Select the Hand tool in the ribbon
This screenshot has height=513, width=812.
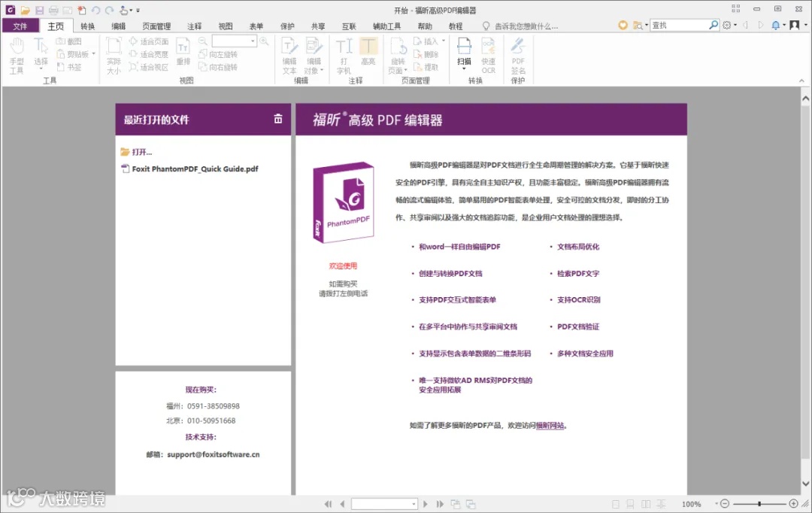pos(17,56)
